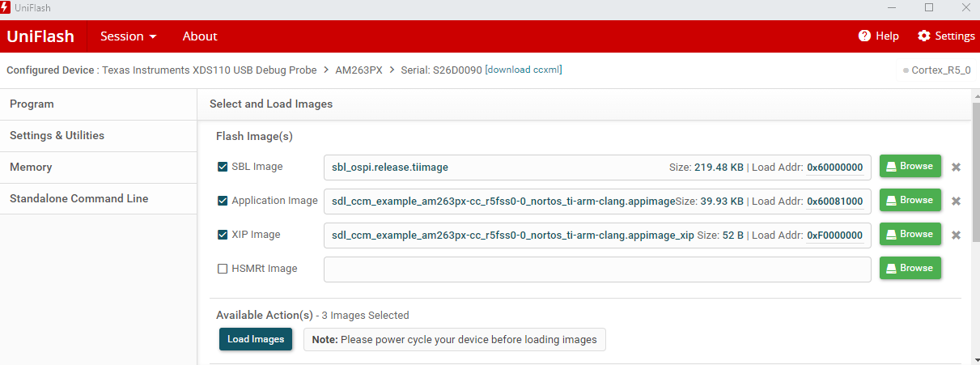Click the Serial: S26D0090 breadcrumb text

(442, 70)
